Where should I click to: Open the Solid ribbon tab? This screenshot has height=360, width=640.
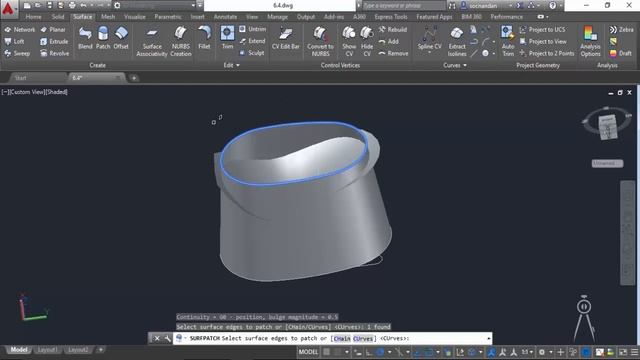[58, 17]
